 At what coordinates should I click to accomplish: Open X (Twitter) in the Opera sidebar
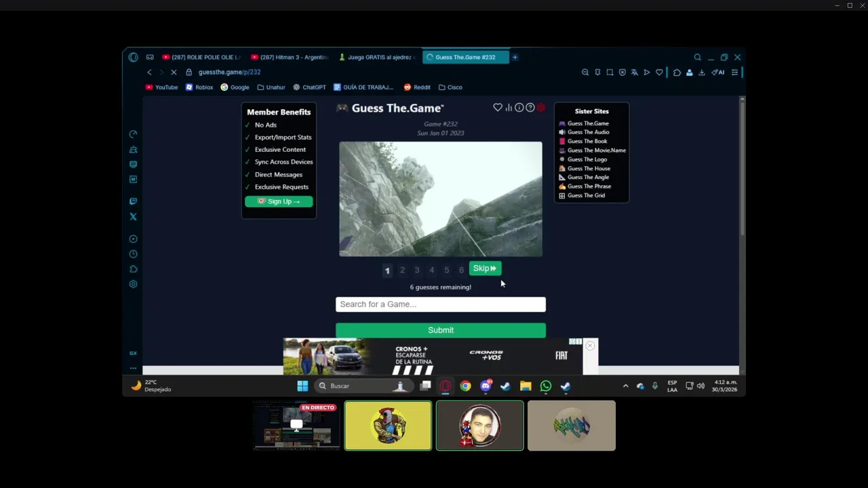133,217
